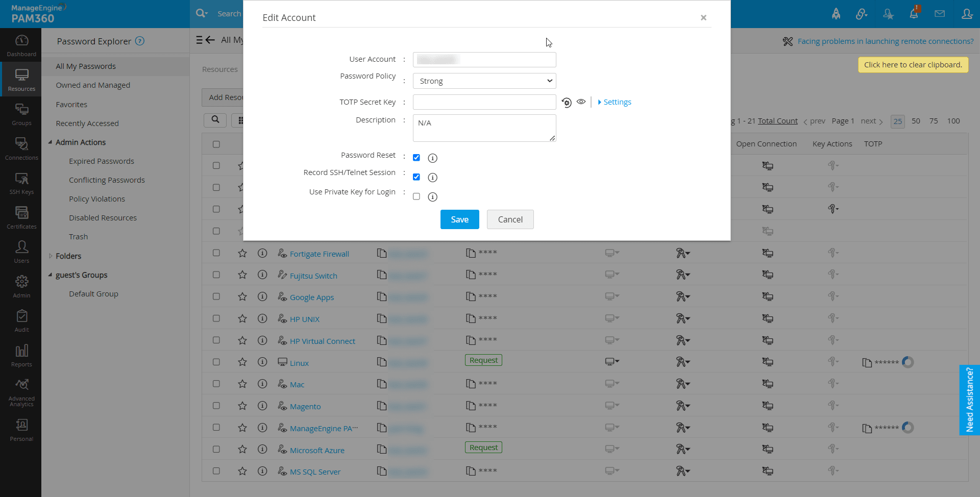
Task: Toggle Password Reset checkbox
Action: click(416, 158)
